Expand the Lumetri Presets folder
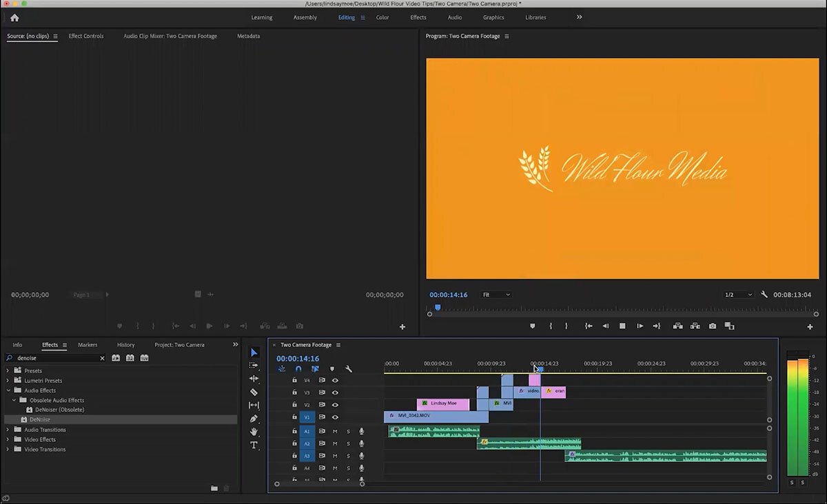The width and height of the screenshot is (827, 504). [x=8, y=380]
